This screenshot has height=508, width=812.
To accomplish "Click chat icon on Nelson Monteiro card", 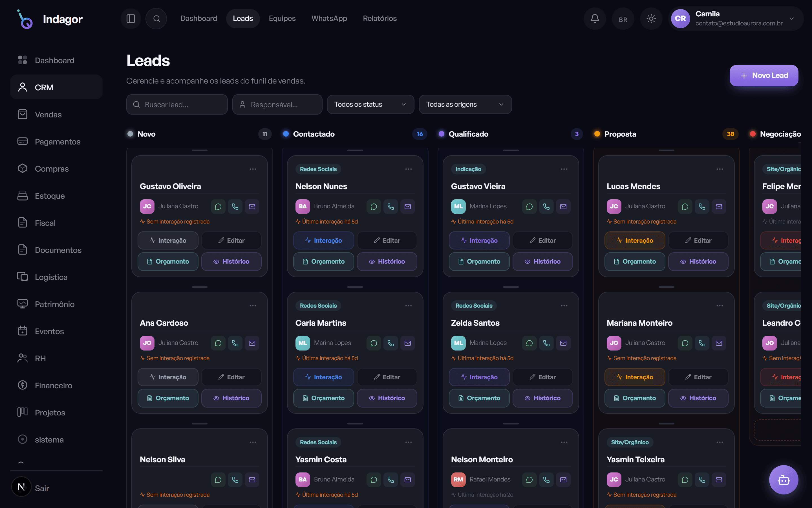I will click(529, 480).
